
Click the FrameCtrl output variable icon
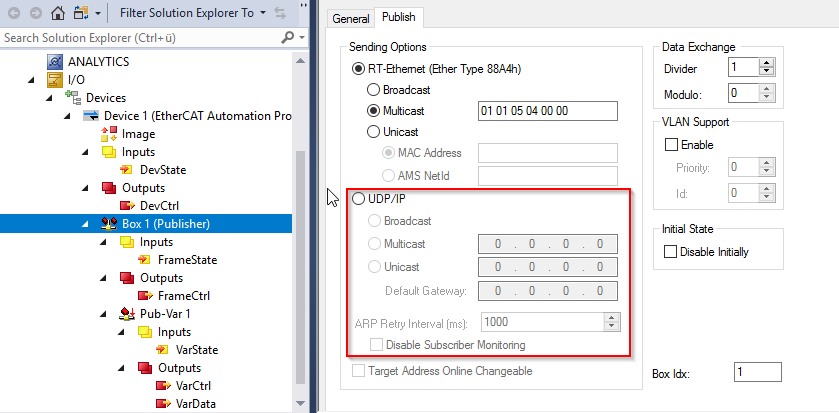(x=146, y=296)
